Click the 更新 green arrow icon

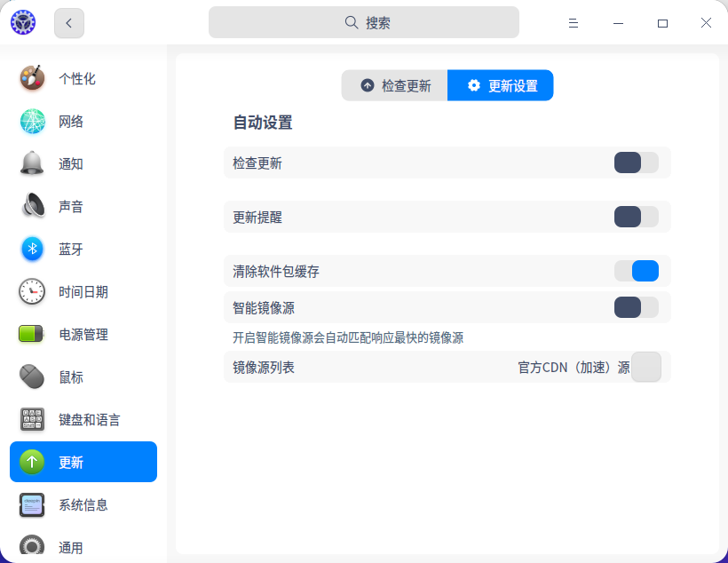coord(32,462)
